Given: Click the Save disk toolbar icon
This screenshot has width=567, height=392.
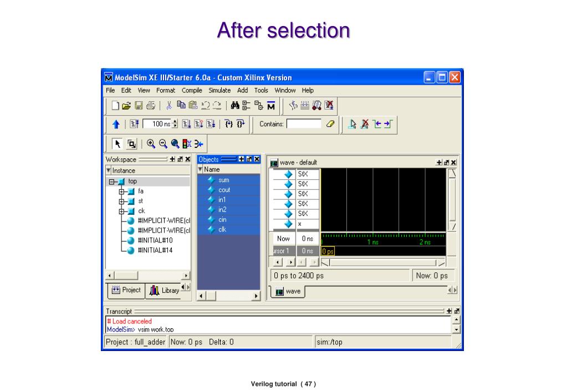Looking at the screenshot, I should tap(139, 106).
